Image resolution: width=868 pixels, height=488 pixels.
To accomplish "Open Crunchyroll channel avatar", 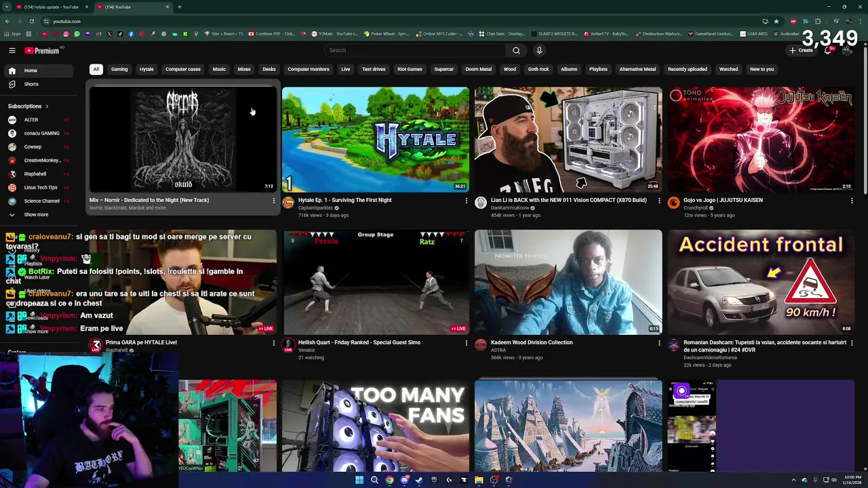I will pos(673,203).
